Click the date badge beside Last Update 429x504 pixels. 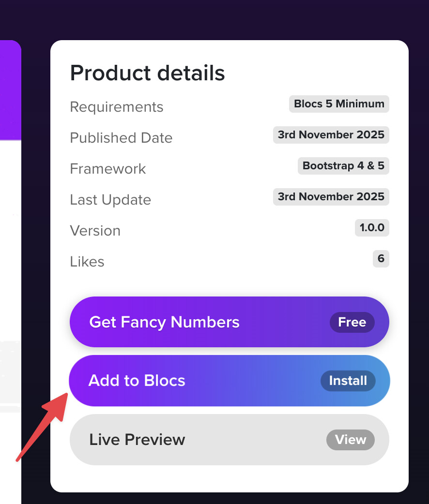331,197
